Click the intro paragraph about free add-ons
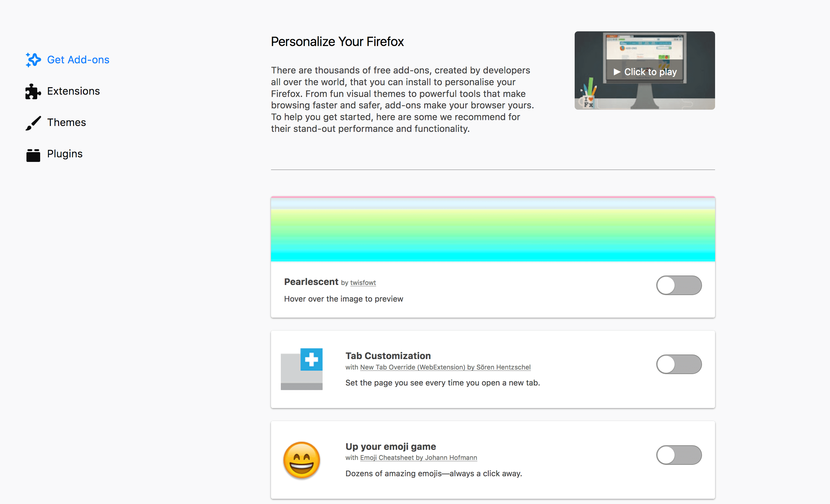 403,100
